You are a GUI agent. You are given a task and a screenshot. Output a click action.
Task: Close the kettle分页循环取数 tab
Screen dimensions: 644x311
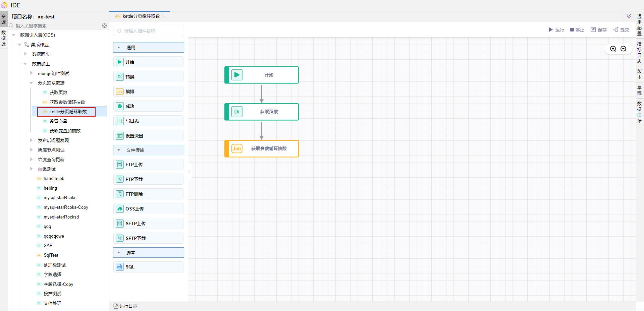tap(164, 16)
